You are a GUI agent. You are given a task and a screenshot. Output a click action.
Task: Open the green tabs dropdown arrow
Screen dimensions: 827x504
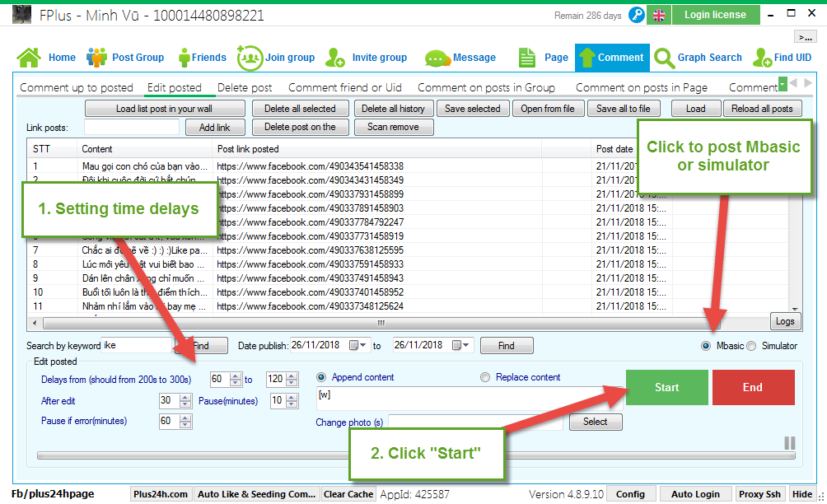coord(783,83)
